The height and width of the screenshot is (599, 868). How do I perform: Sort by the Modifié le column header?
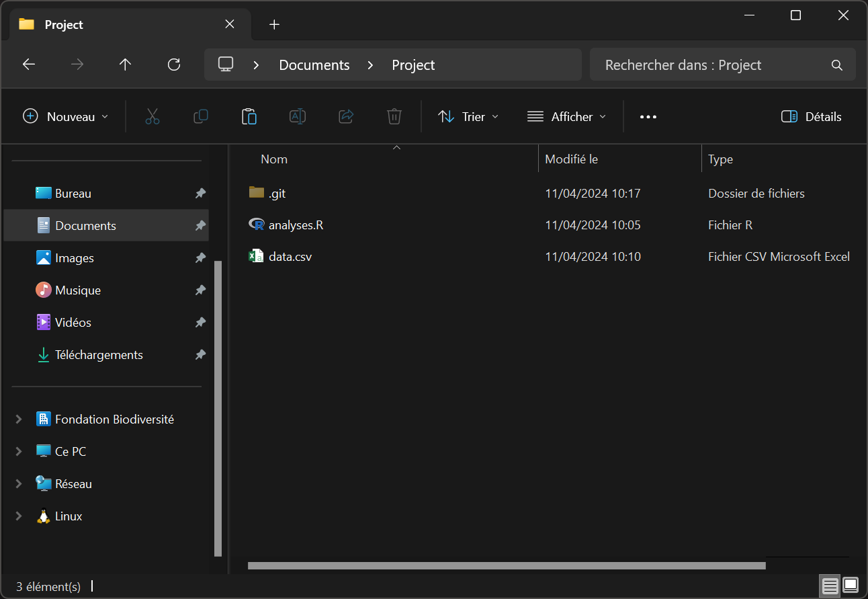pyautogui.click(x=571, y=159)
